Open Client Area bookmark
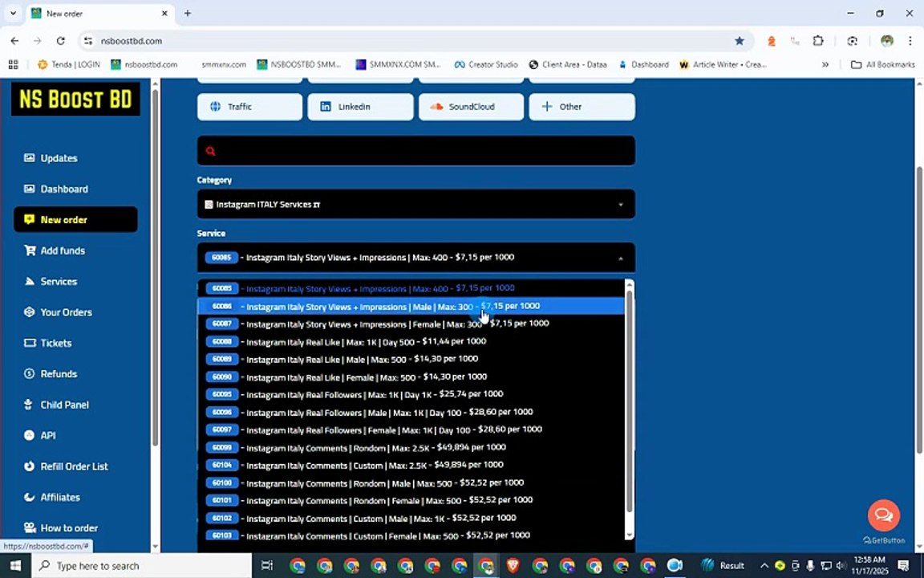This screenshot has height=578, width=924. point(568,64)
